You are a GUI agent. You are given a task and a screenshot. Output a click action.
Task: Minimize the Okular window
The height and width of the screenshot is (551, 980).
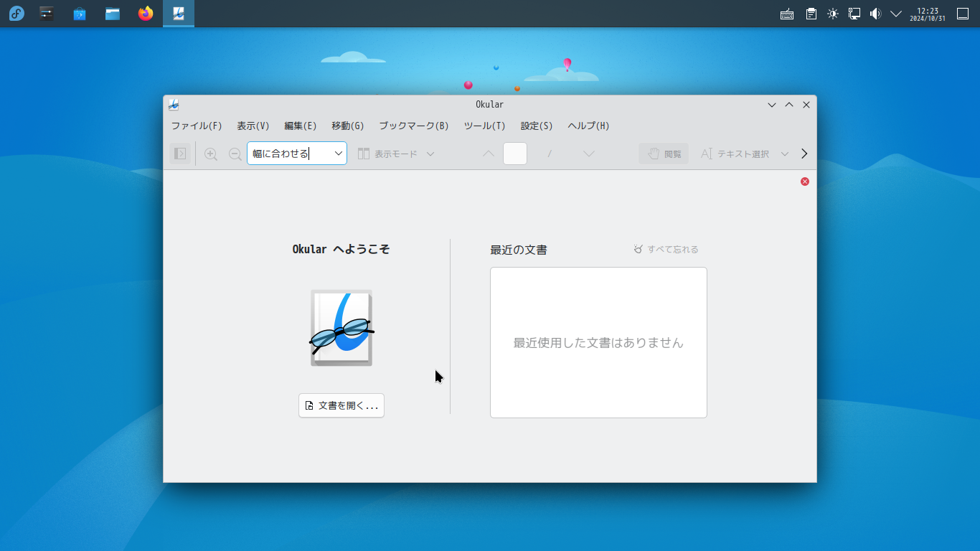tap(772, 105)
